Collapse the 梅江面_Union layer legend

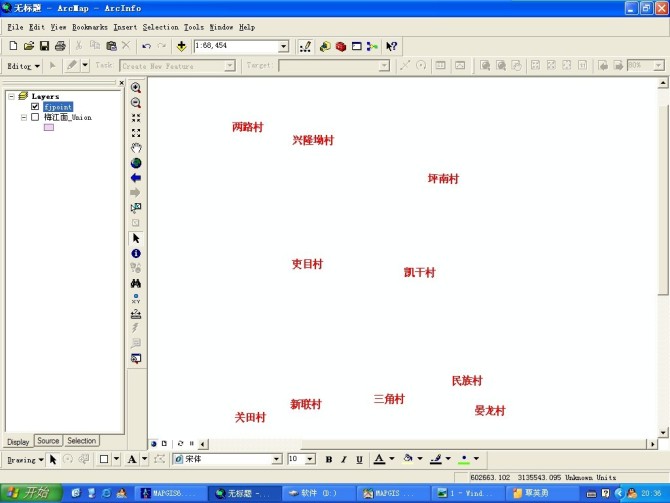pos(24,117)
